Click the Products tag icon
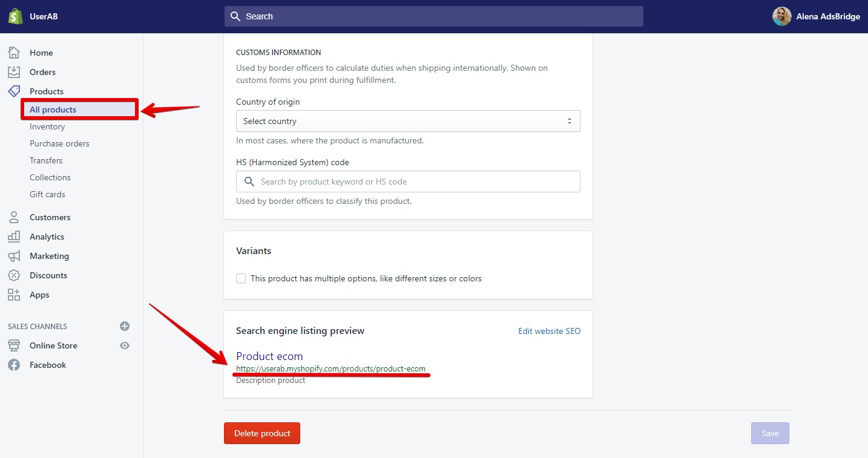 14,91
